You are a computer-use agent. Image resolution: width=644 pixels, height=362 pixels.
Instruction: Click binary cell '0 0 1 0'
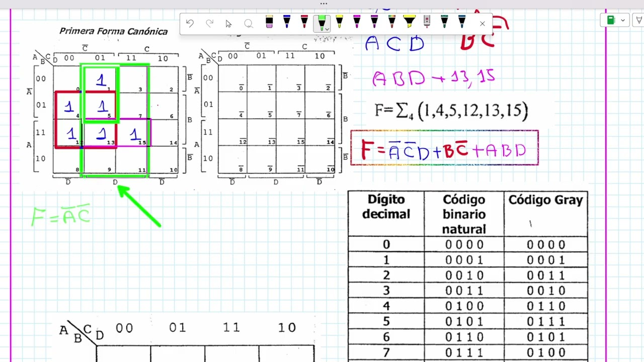[x=464, y=276]
